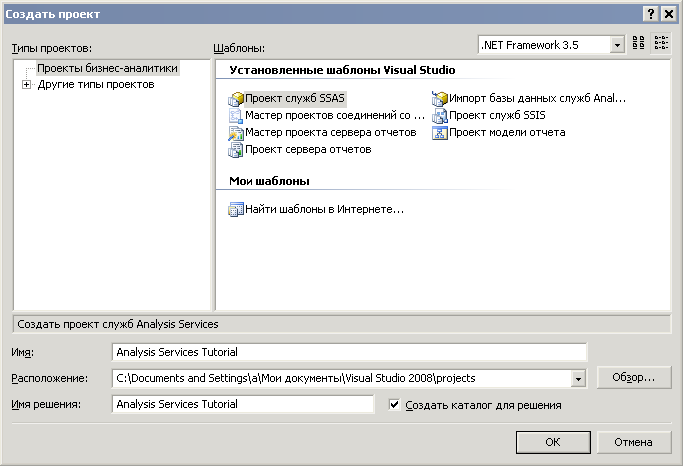Viewport: 683px width, 466px height.
Task: Select the text Проект служб SSAS
Action: (295, 98)
